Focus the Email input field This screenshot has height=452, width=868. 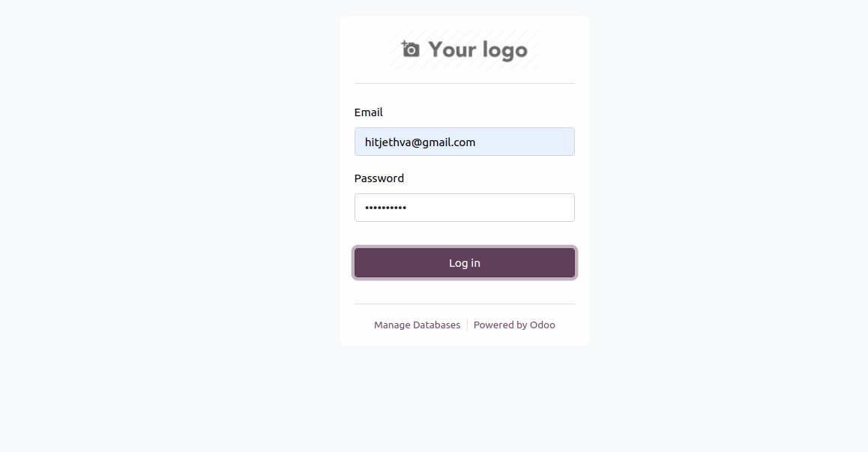[x=464, y=142]
